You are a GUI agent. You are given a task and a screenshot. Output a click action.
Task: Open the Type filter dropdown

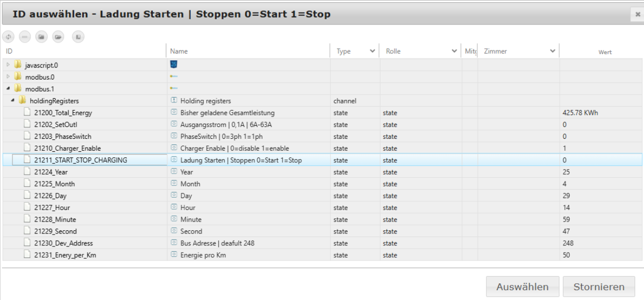pyautogui.click(x=372, y=51)
